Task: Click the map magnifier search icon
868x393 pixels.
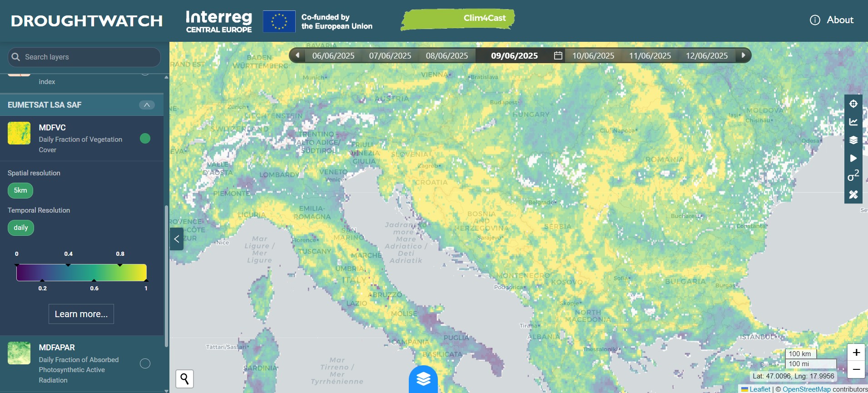Action: tap(185, 378)
